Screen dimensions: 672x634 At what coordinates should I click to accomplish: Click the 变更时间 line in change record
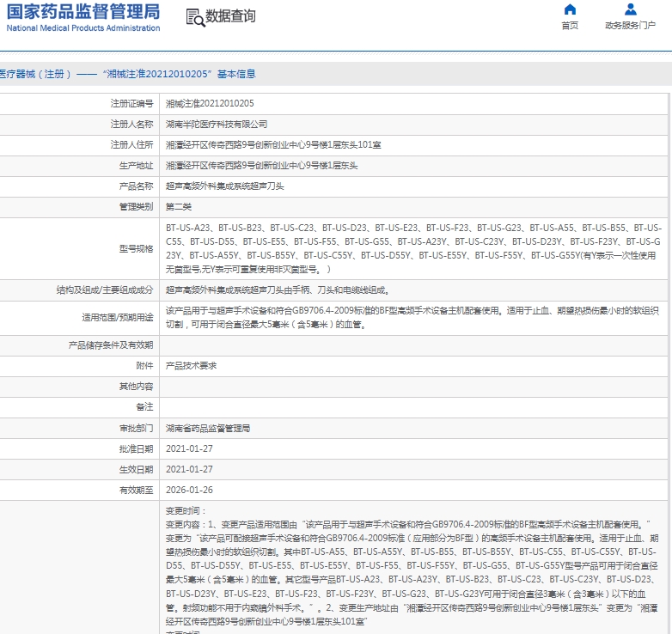186,511
